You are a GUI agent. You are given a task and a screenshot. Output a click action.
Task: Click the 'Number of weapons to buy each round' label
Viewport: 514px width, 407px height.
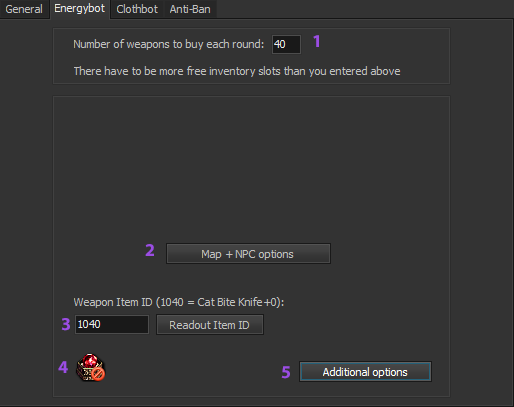point(169,44)
